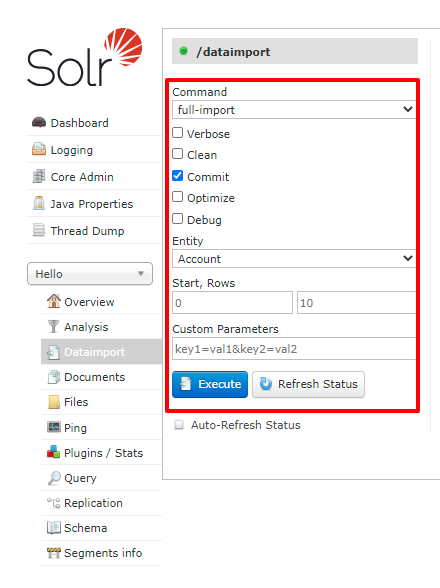Click the Core Admin server icon
The width and height of the screenshot is (440, 588).
tap(39, 176)
